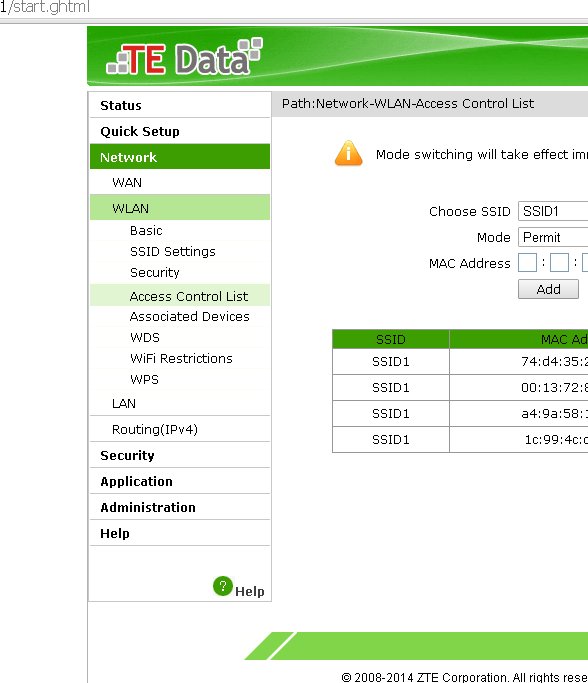Click the TE Data logo
This screenshot has width=588, height=683.
(185, 57)
